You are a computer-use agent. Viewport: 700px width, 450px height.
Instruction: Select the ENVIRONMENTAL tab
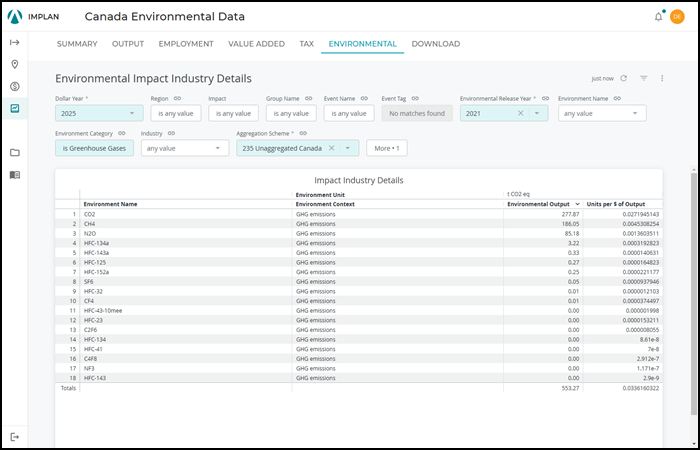point(362,44)
